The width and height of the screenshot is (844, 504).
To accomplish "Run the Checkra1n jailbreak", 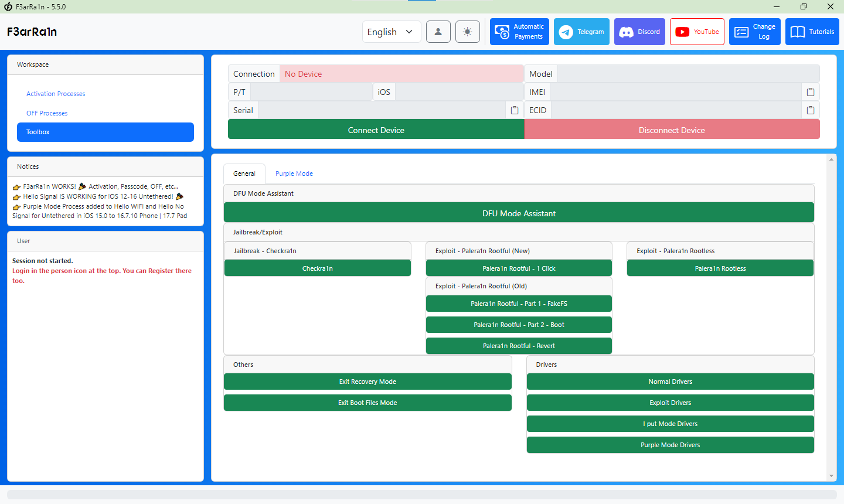I will [x=318, y=268].
